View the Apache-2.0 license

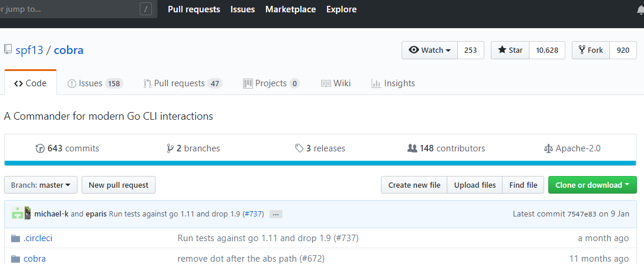[572, 148]
